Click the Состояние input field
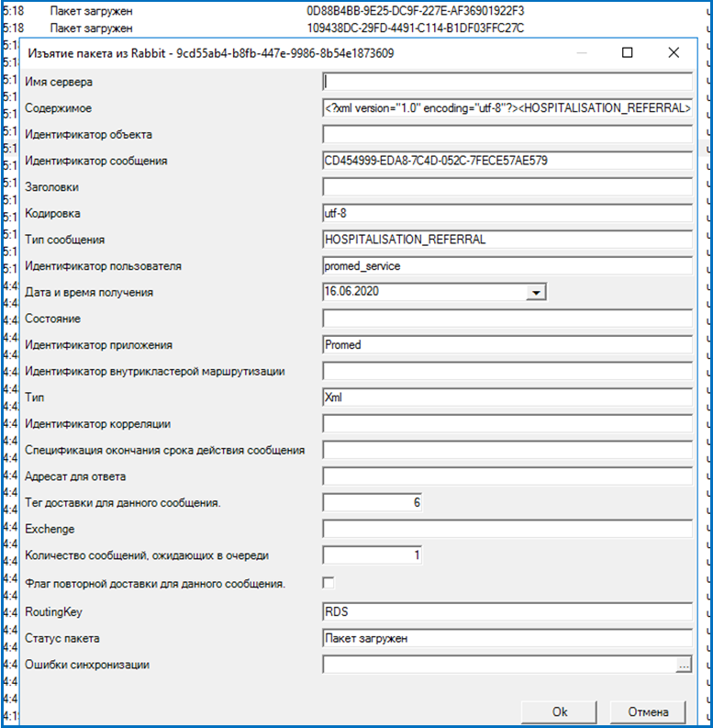This screenshot has width=713, height=728. point(507,319)
